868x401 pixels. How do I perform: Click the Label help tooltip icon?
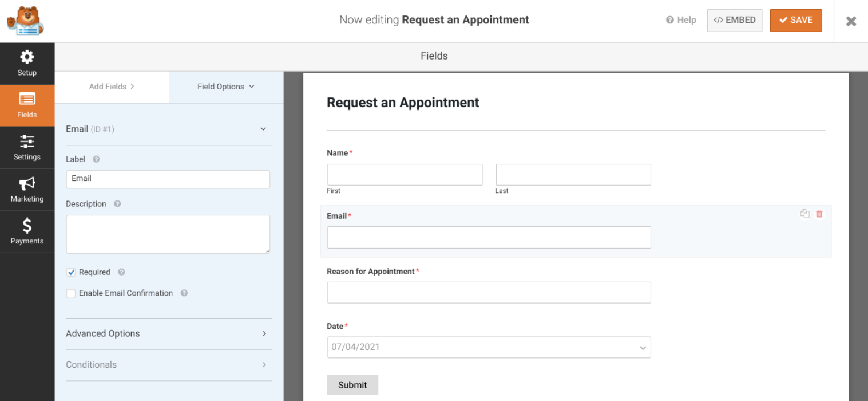pos(96,159)
